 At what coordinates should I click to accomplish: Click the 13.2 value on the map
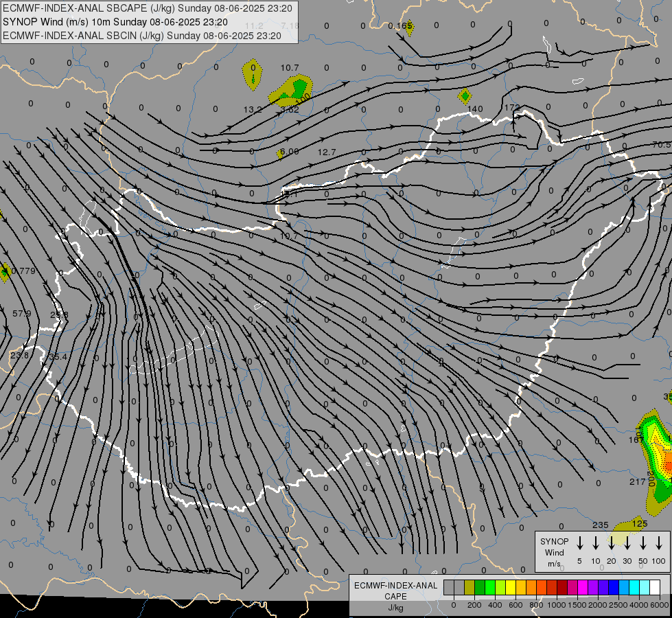coord(253,110)
